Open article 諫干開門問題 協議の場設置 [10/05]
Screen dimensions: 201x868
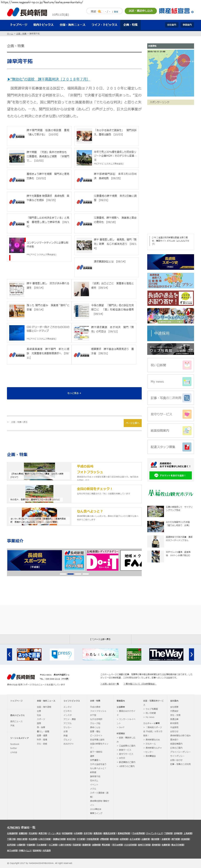point(39,136)
